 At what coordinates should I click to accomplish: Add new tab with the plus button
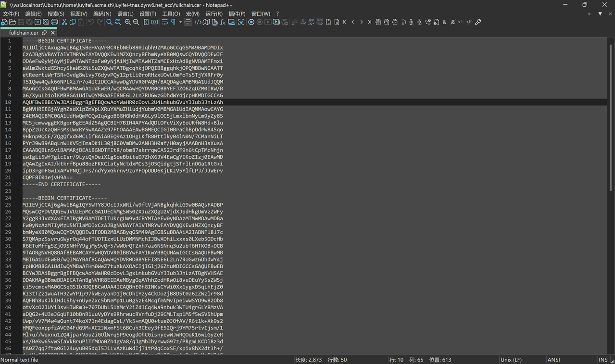589,14
